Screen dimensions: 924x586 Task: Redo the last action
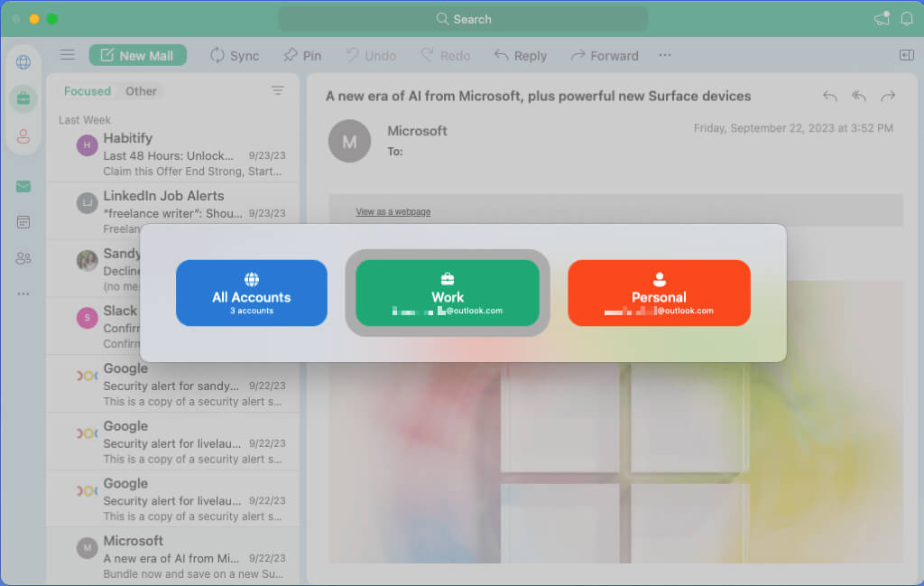click(x=446, y=55)
